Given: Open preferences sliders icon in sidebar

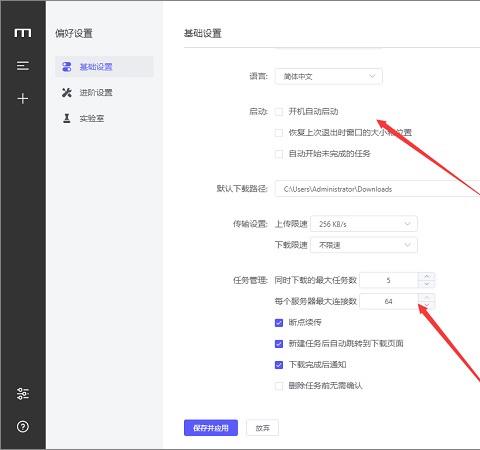Looking at the screenshot, I should pos(23,394).
